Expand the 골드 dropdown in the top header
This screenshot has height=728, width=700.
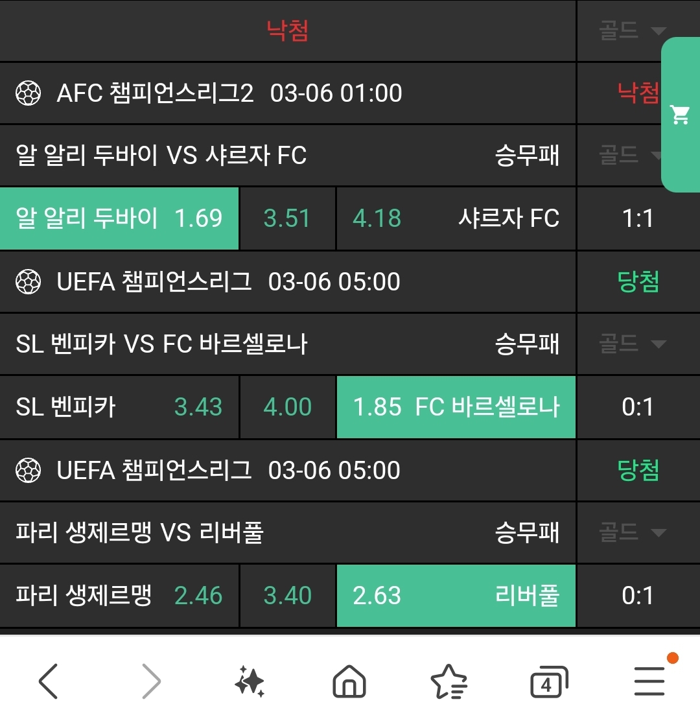(x=632, y=30)
